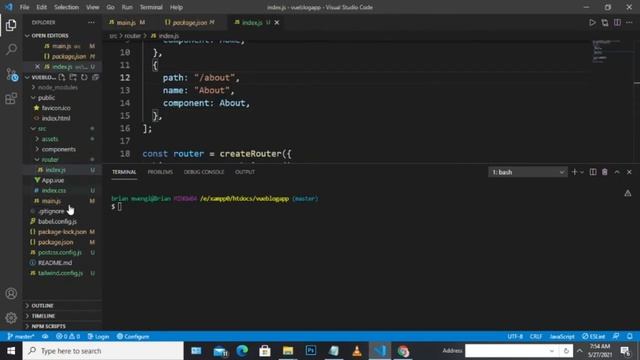The width and height of the screenshot is (640, 360).
Task: Open the terminal selector dropdown 1: bash
Action: point(527,172)
